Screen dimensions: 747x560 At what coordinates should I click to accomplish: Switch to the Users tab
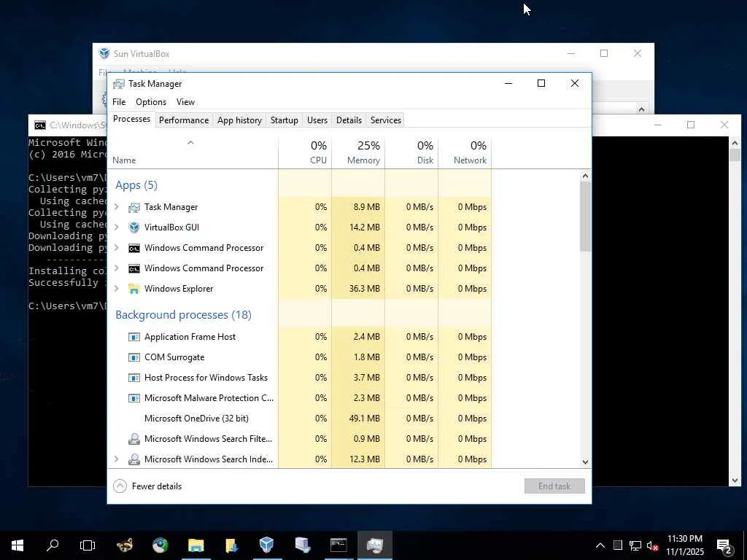click(x=317, y=120)
